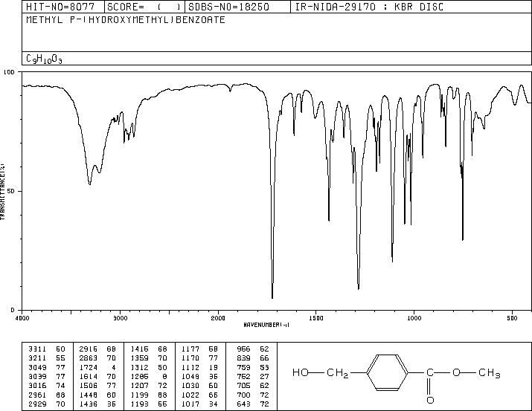This screenshot has width=532, height=411.
Task: Click the 705 peak table entry
Action: [243, 386]
